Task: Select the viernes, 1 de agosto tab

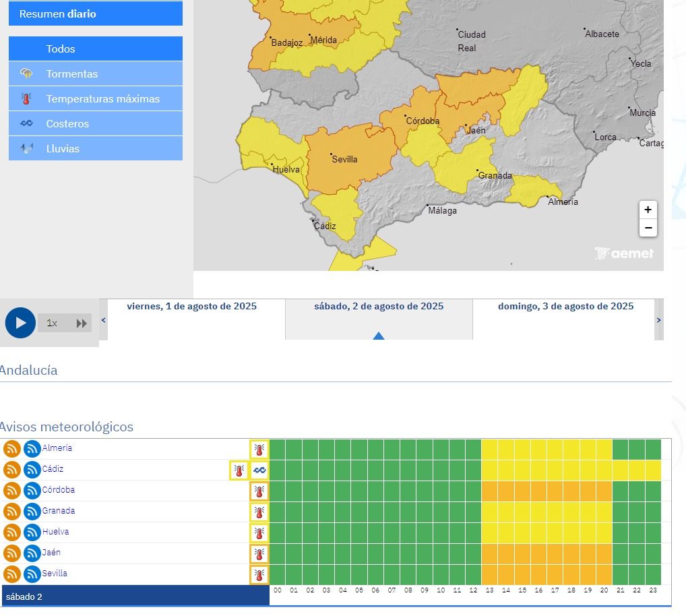Action: point(192,307)
